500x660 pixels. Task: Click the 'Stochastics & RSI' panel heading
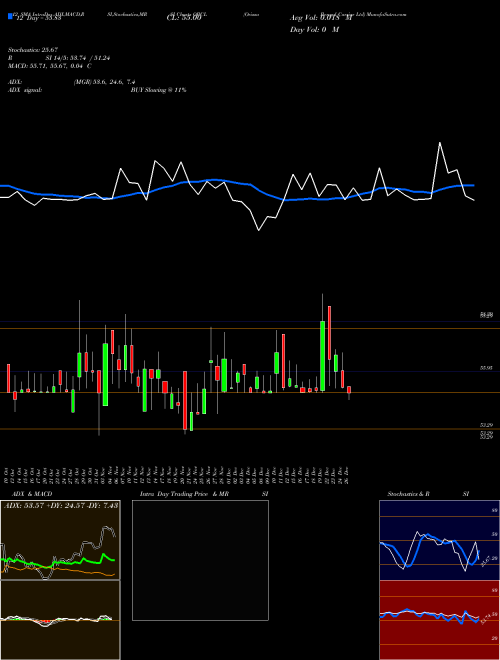pyautogui.click(x=428, y=494)
